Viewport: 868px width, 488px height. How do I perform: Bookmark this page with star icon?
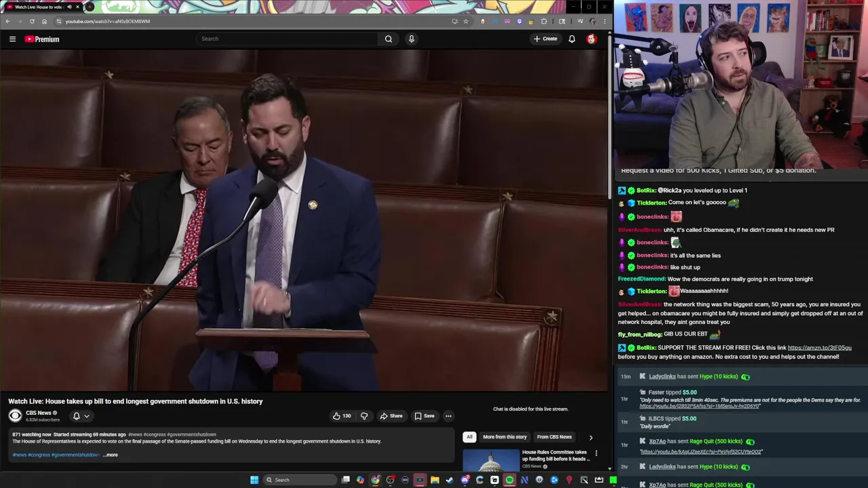coord(466,21)
